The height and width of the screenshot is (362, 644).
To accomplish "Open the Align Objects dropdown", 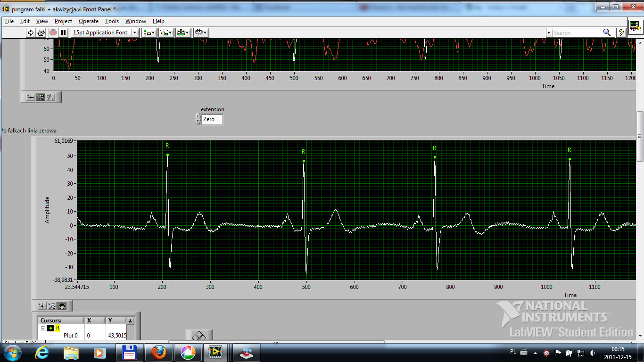I will click(x=150, y=33).
